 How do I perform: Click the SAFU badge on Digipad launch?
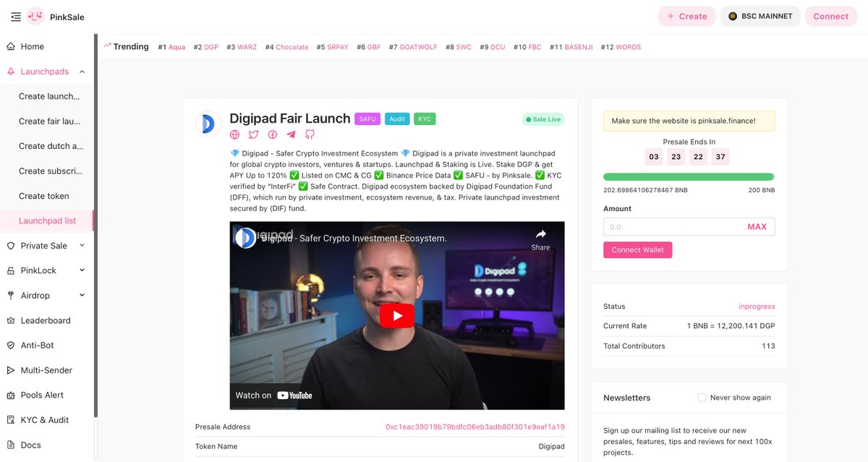pyautogui.click(x=367, y=118)
